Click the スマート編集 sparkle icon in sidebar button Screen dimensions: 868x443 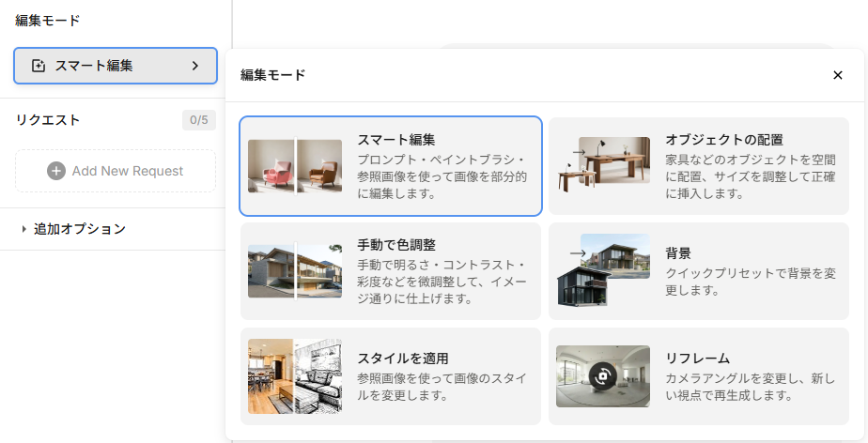point(39,66)
